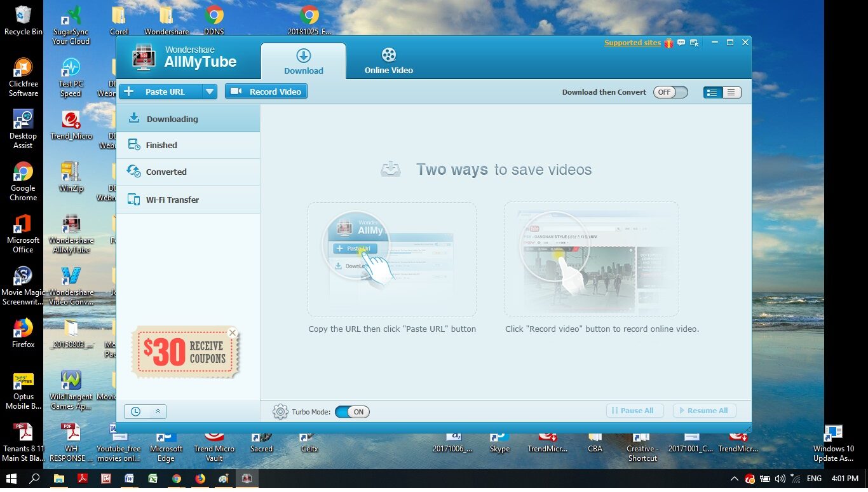Viewport: 868px width, 492px height.
Task: Click the Pause All button
Action: (x=635, y=411)
